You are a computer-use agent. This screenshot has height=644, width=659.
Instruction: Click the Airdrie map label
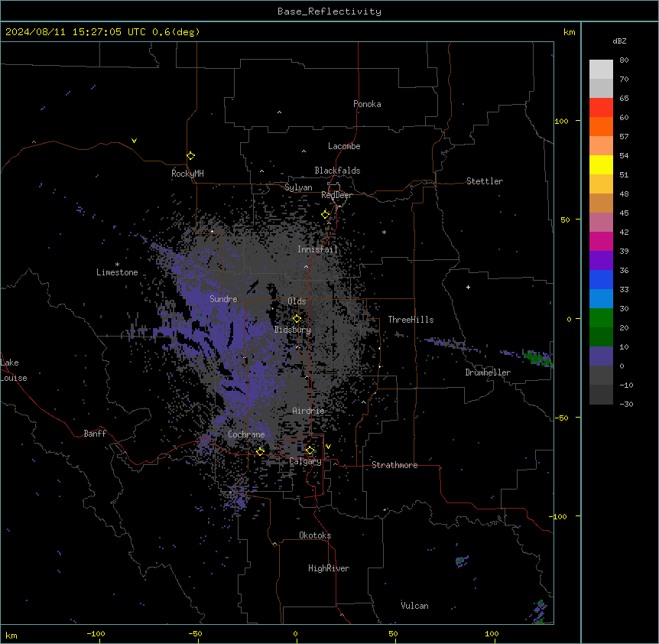[309, 411]
